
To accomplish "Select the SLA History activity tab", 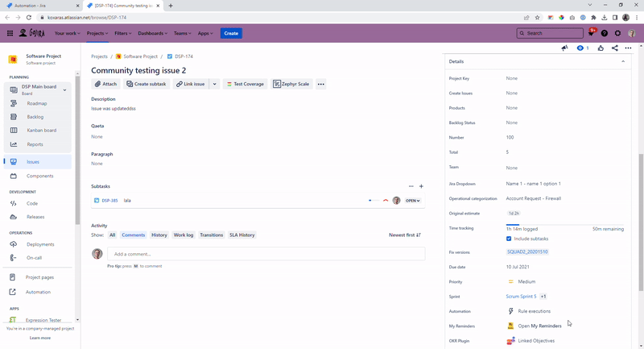I will pyautogui.click(x=242, y=235).
